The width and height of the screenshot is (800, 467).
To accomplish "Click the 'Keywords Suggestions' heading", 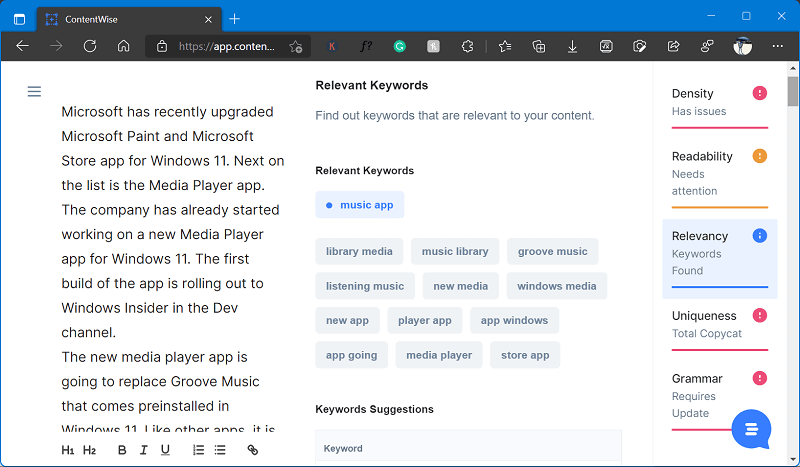I will point(374,409).
